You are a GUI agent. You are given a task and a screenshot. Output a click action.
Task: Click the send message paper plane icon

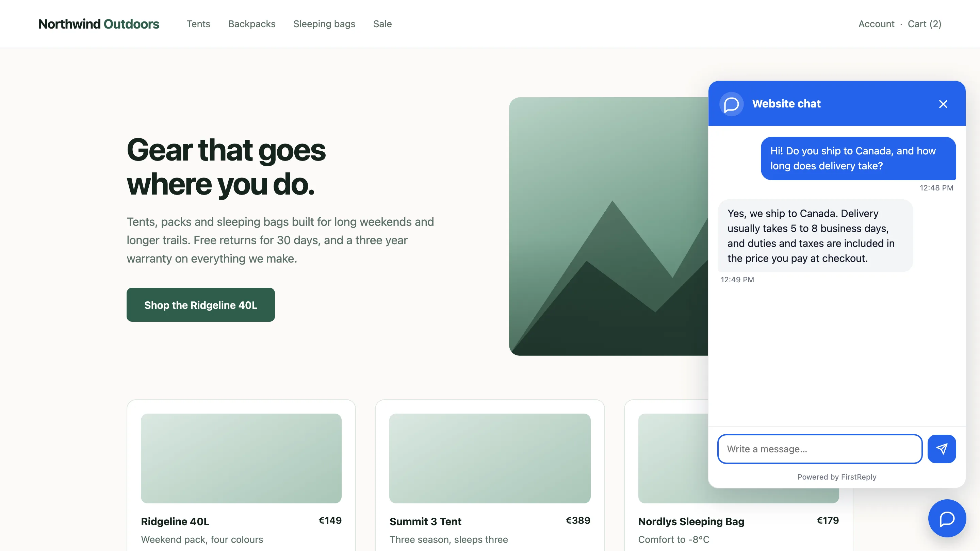point(942,449)
